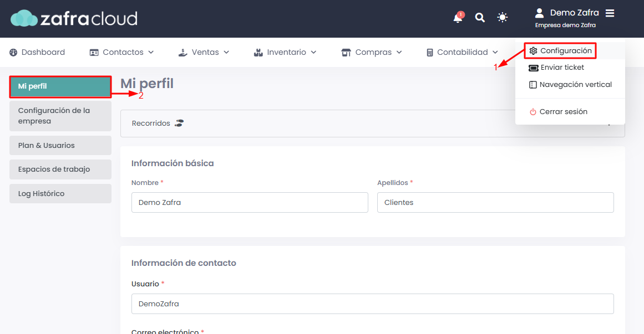Click the 'Información de contacto' heading
The height and width of the screenshot is (334, 644).
184,263
